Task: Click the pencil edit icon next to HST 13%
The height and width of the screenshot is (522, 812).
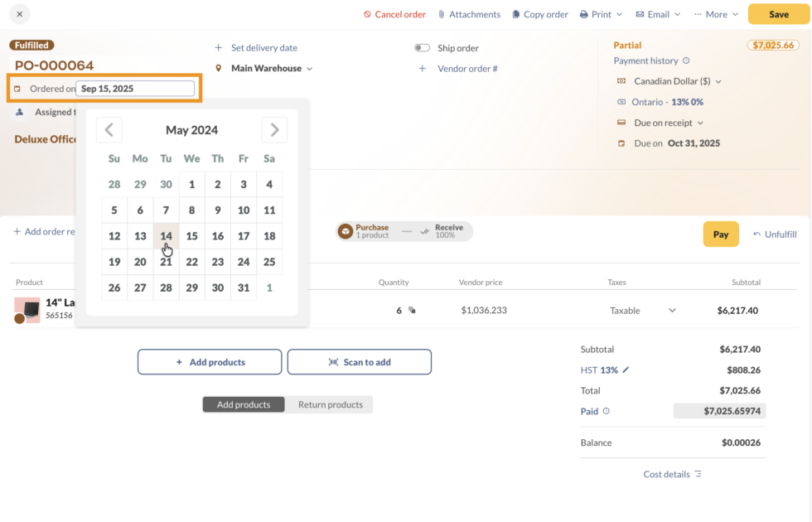Action: 626,370
